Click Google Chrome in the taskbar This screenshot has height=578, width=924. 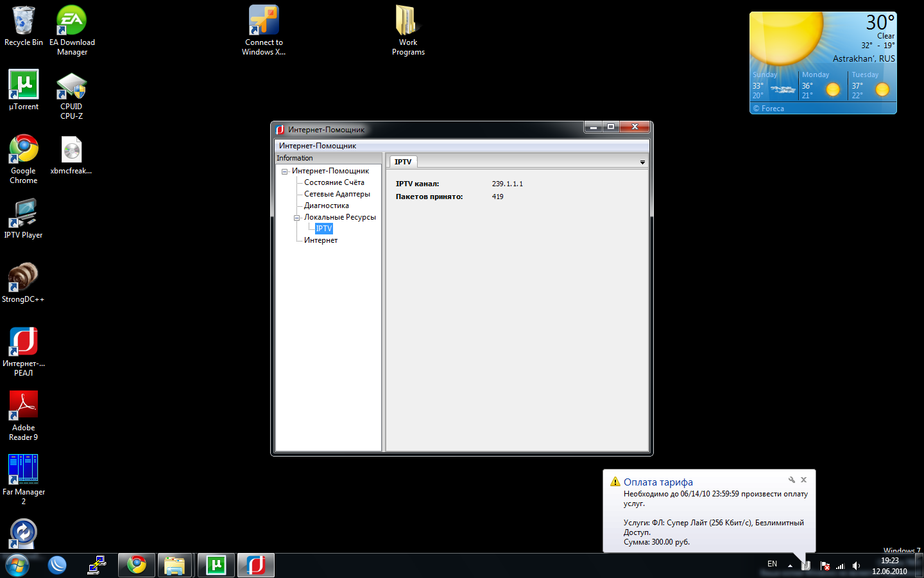tap(137, 565)
